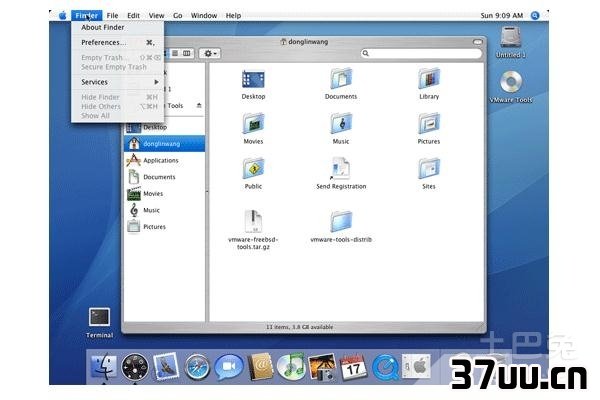This screenshot has width=600, height=400.
Task: Select Desktop in the sidebar
Action: [x=165, y=127]
